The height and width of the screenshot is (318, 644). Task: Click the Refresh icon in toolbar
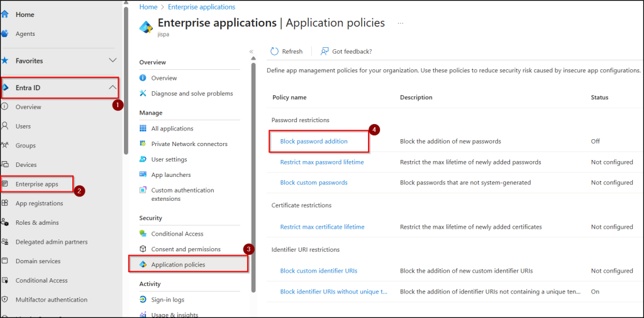point(274,52)
